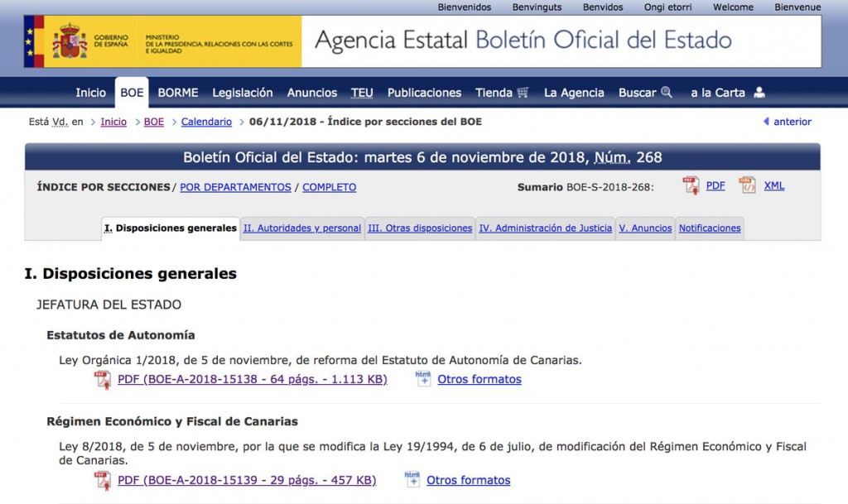Click the a la Carta menu label
Screen dimensions: 848x504
(x=718, y=93)
